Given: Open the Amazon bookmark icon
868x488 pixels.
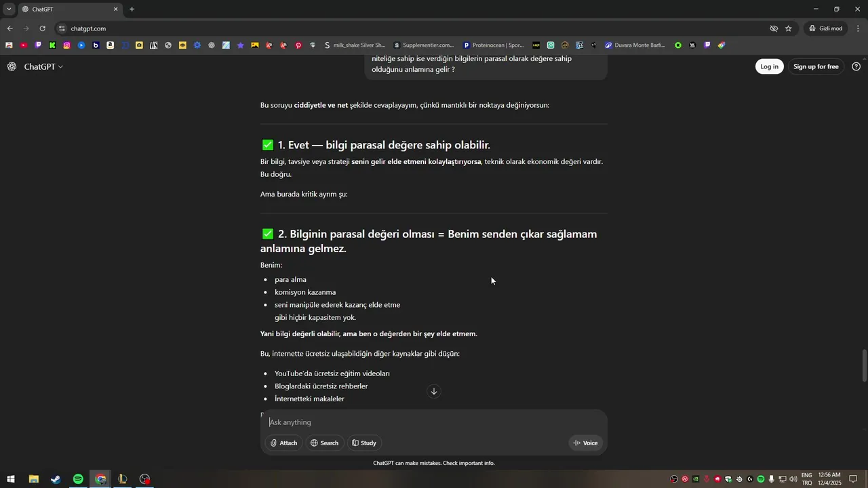Looking at the screenshot, I should tap(110, 45).
